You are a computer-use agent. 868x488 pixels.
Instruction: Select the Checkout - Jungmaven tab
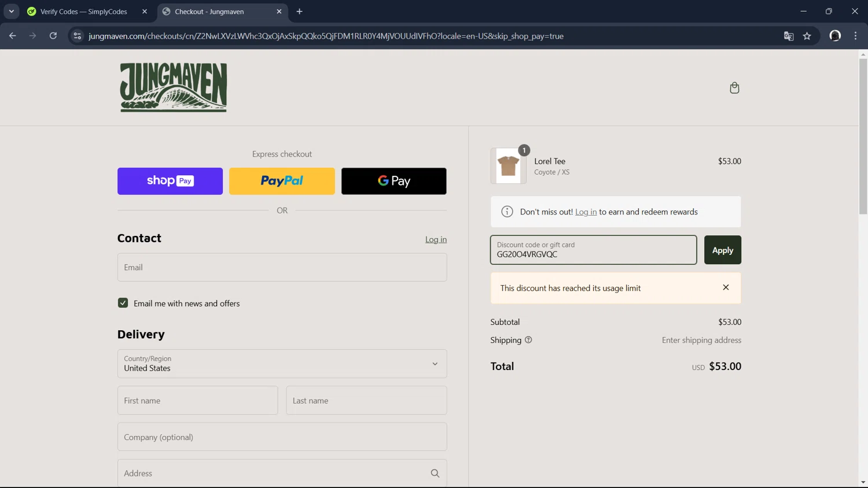[222, 12]
